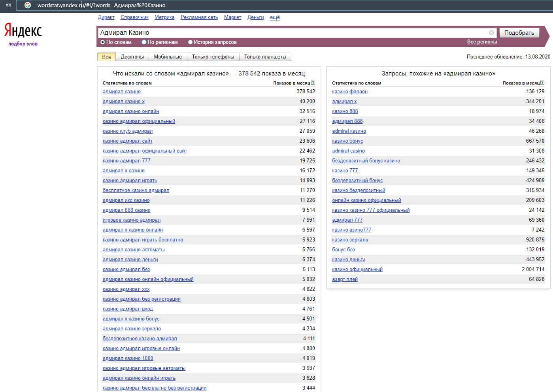The image size is (553, 392).
Task: Clear the search field with the X icon
Action: (491, 33)
